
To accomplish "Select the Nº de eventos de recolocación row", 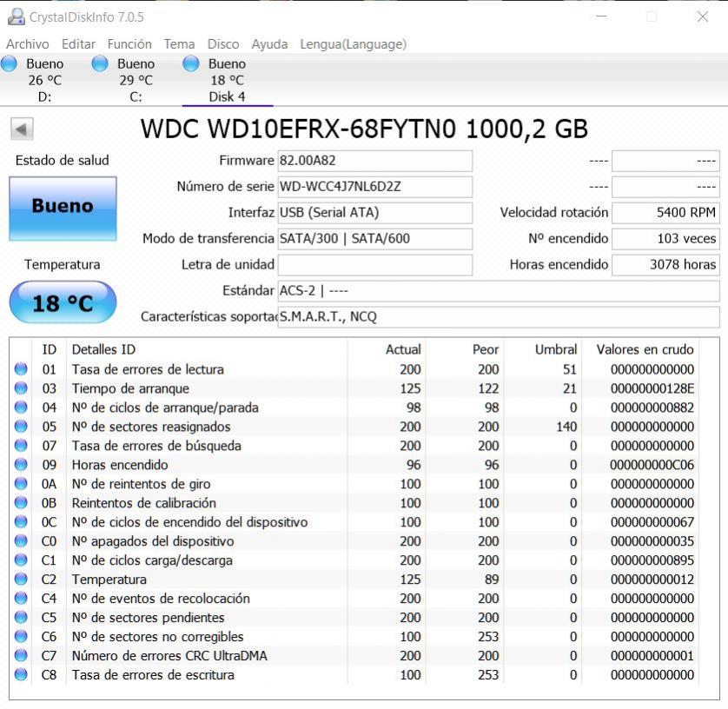I will pyautogui.click(x=354, y=598).
